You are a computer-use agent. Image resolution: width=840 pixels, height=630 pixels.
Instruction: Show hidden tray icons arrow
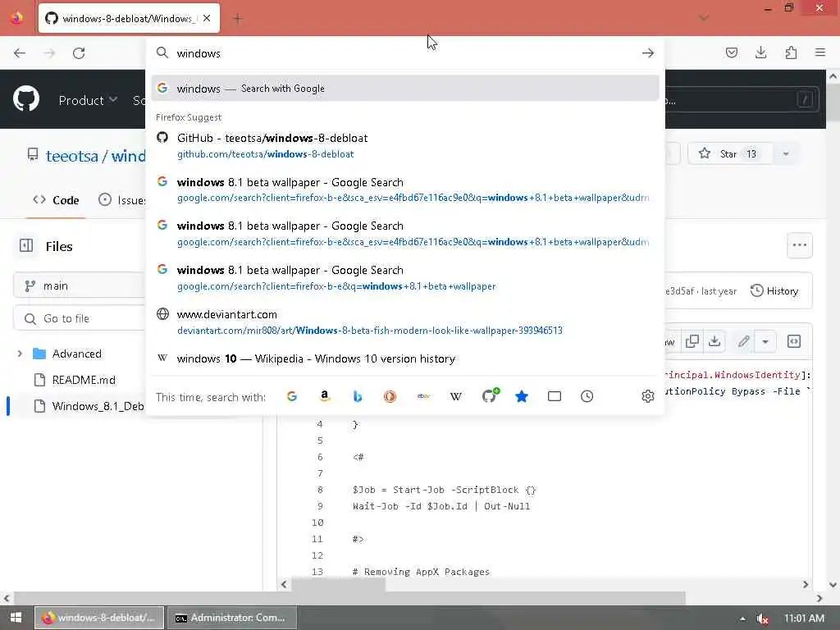pyautogui.click(x=742, y=619)
